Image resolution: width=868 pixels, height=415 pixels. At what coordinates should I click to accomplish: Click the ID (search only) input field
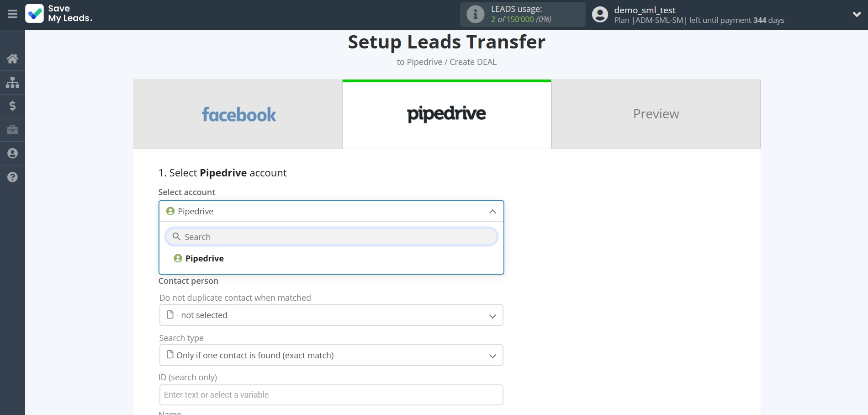pyautogui.click(x=331, y=395)
